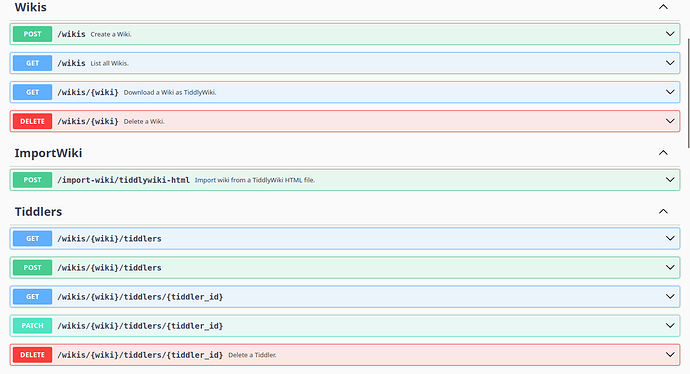The image size is (690, 374).
Task: Click /wikis/{wiki} path in Delete a Wiki row
Action: point(88,121)
